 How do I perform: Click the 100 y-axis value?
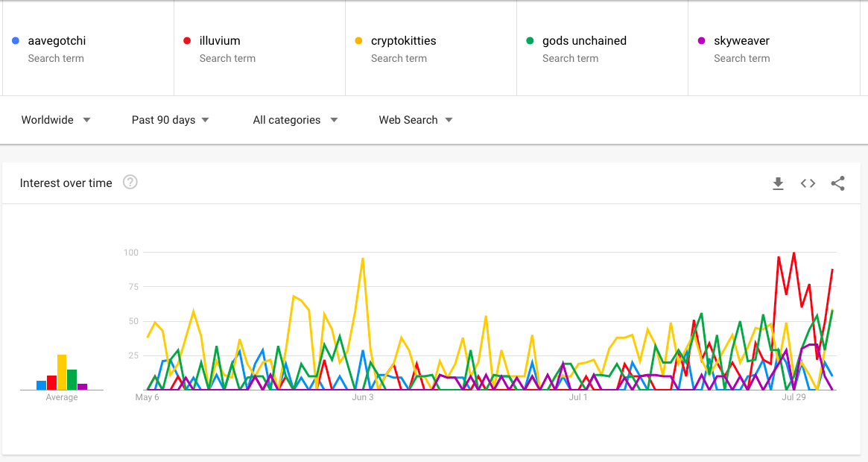click(x=131, y=253)
